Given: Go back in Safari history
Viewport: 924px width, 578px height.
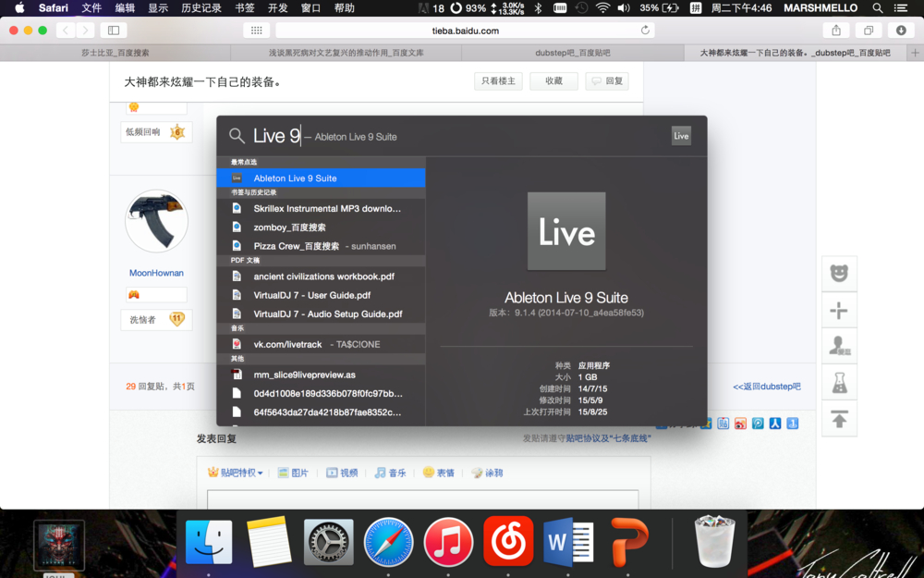Looking at the screenshot, I should 66,31.
